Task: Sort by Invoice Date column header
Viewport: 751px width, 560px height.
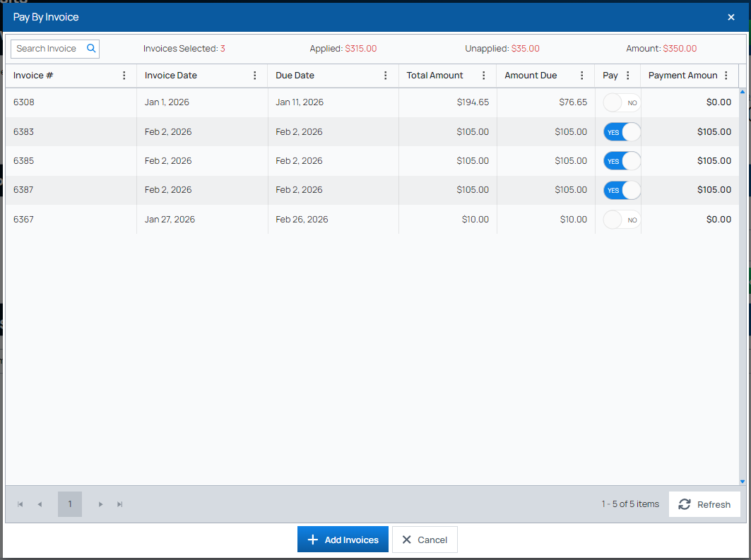Action: (170, 75)
